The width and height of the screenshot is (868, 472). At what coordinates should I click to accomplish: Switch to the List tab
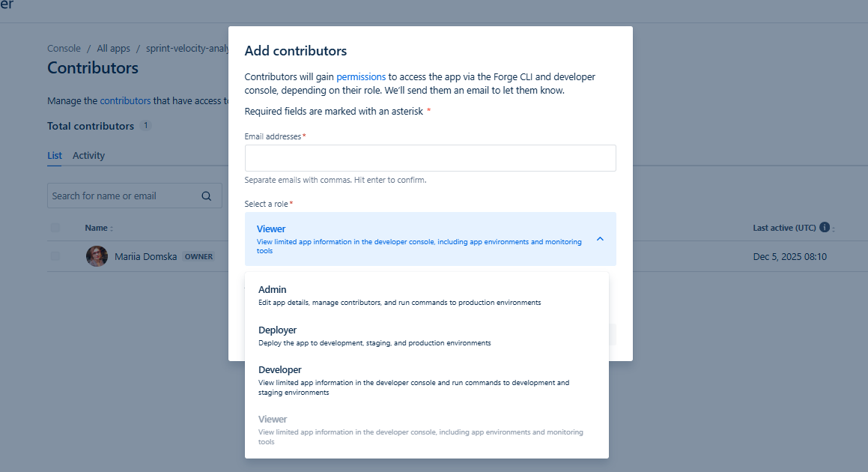point(55,156)
